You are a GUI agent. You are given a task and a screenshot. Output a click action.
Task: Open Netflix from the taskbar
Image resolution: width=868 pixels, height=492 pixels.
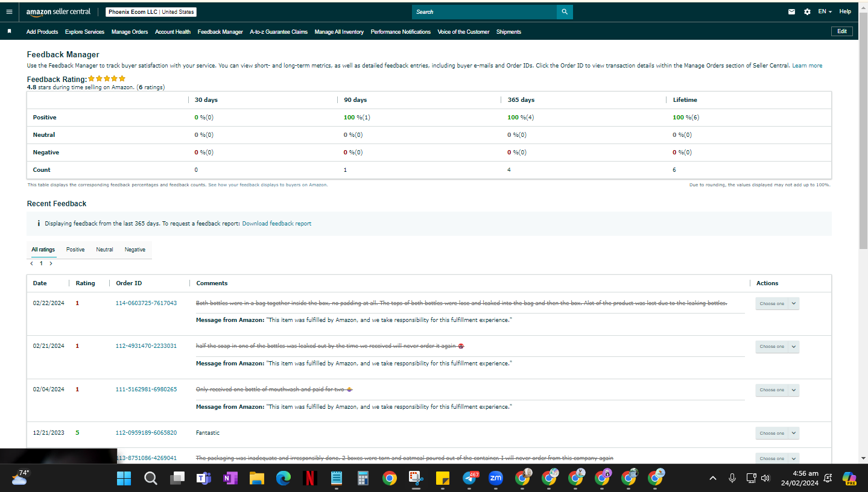310,479
